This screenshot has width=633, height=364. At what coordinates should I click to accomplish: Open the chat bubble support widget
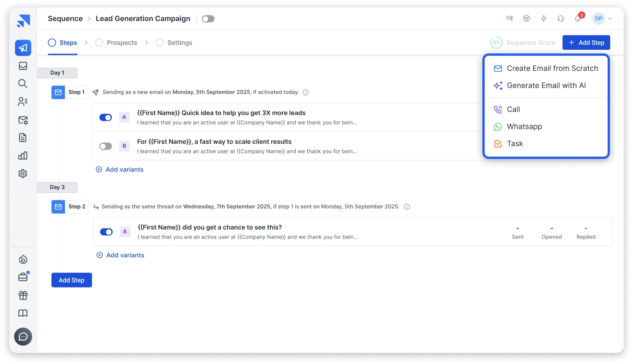click(x=23, y=337)
